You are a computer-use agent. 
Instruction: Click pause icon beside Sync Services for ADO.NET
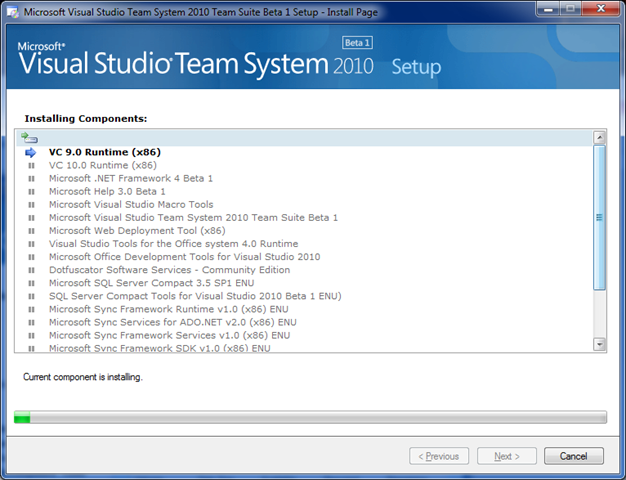31,323
